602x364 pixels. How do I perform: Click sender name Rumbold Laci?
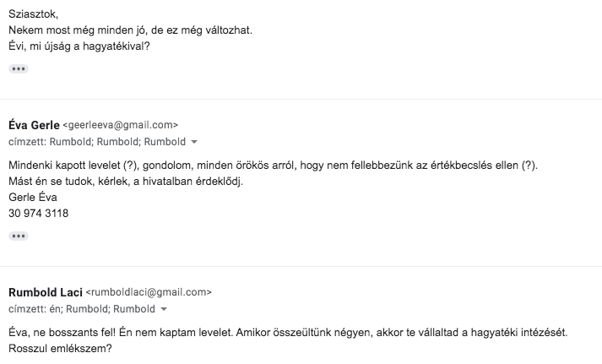45,292
